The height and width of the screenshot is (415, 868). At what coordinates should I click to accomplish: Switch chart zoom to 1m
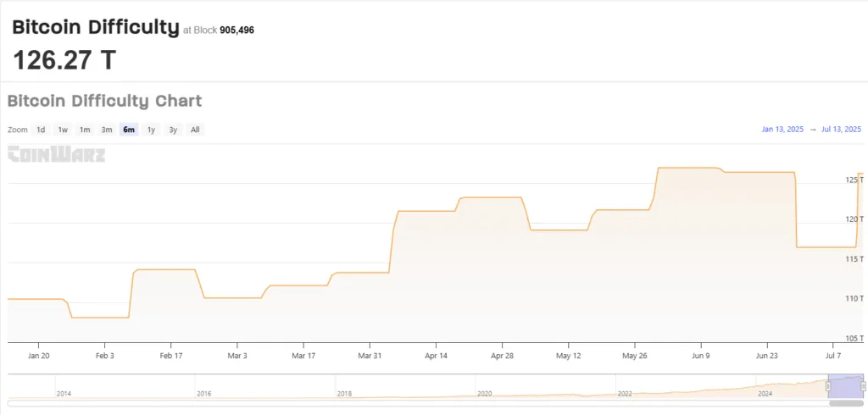tap(85, 130)
